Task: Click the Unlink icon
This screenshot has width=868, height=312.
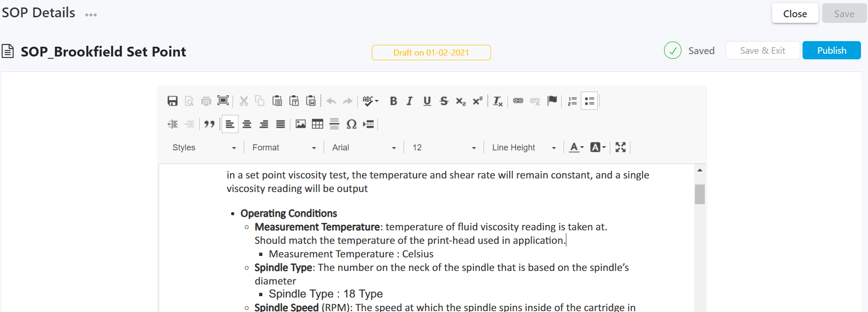Action: [x=535, y=101]
